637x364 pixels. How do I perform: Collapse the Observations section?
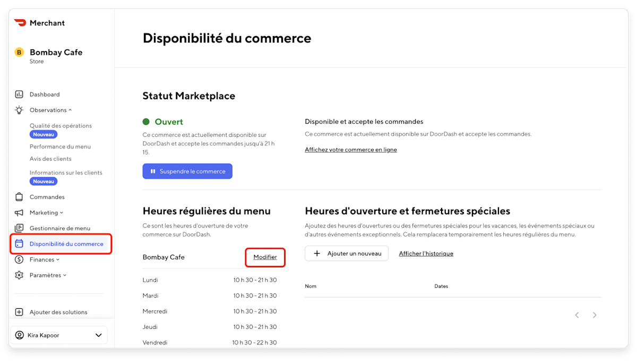70,110
